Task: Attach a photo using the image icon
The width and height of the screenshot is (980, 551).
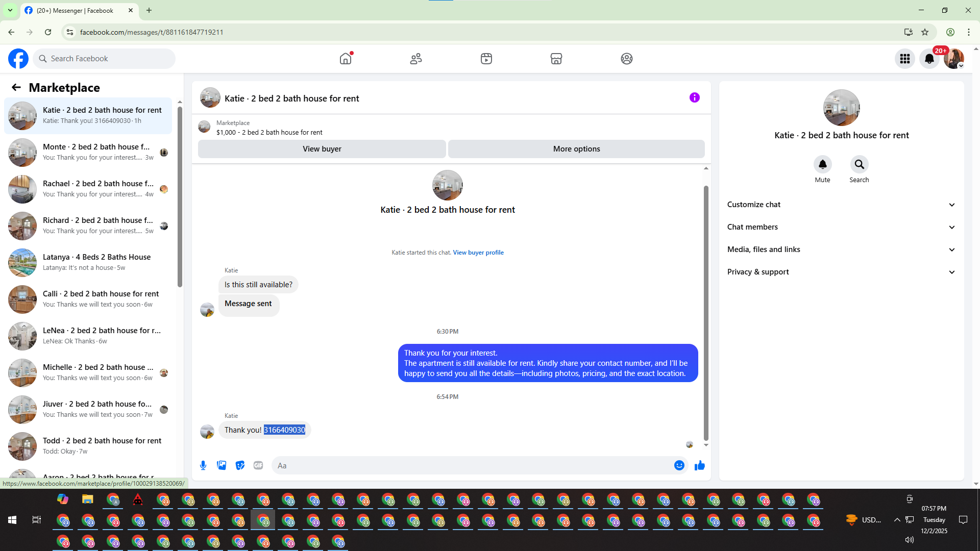Action: 222,465
